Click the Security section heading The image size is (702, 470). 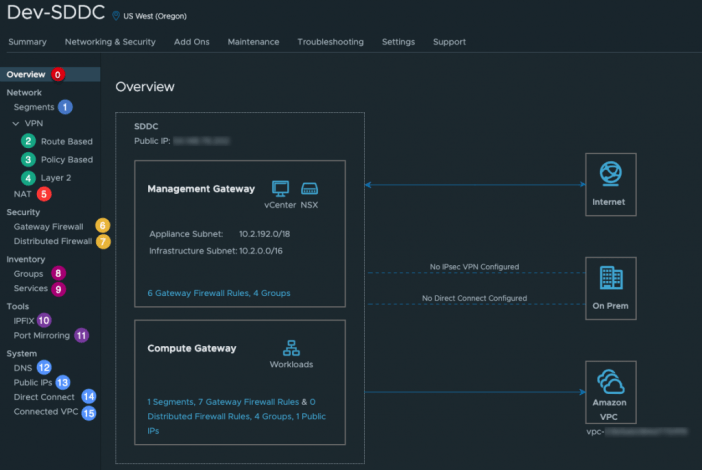click(23, 212)
